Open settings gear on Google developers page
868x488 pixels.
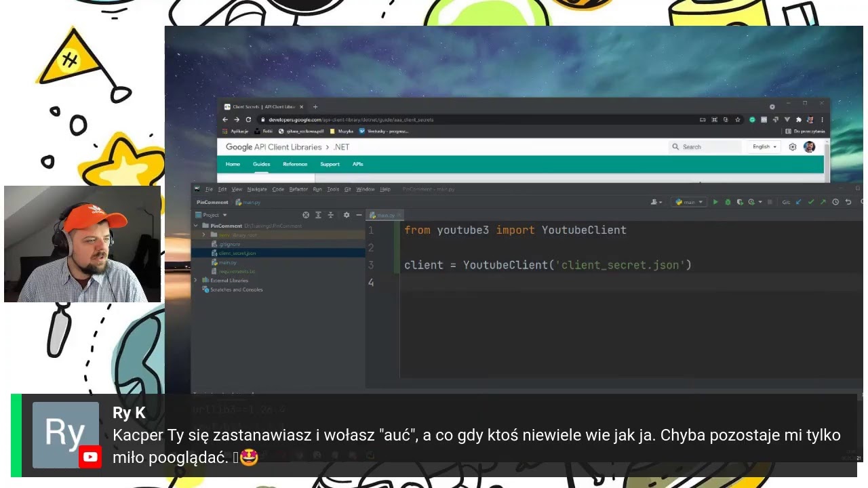click(792, 147)
